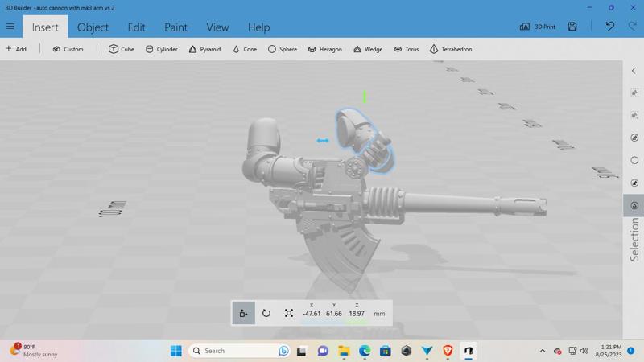The width and height of the screenshot is (644, 362).
Task: Click the Add button
Action: pyautogui.click(x=16, y=49)
